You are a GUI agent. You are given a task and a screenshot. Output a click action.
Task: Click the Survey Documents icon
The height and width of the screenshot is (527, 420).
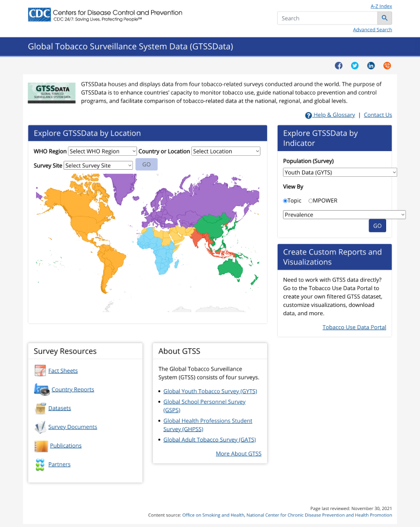pos(40,427)
